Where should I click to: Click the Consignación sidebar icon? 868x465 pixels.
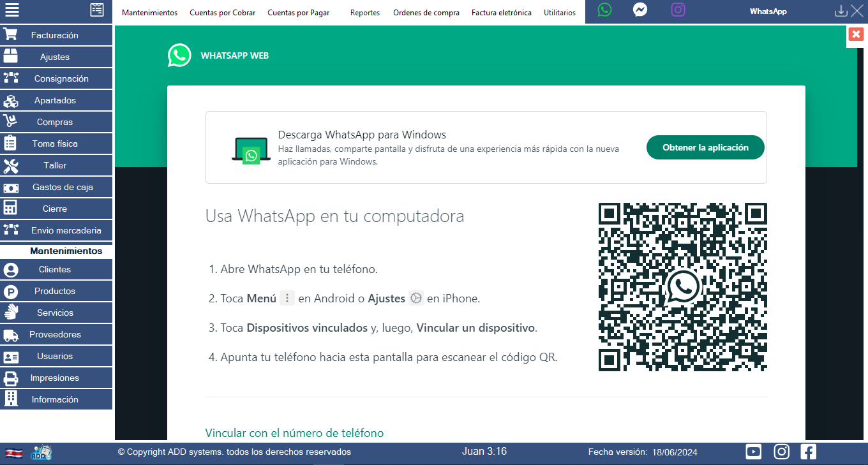(x=11, y=78)
